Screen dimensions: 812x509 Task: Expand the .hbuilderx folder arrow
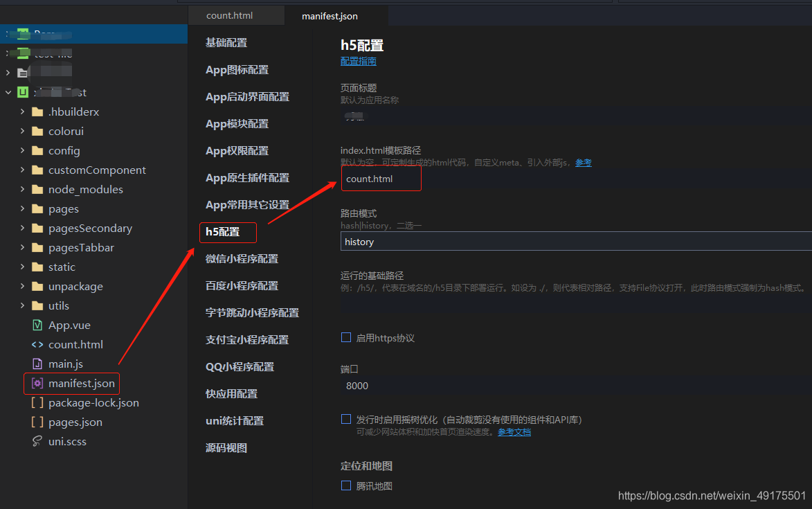[x=22, y=111]
